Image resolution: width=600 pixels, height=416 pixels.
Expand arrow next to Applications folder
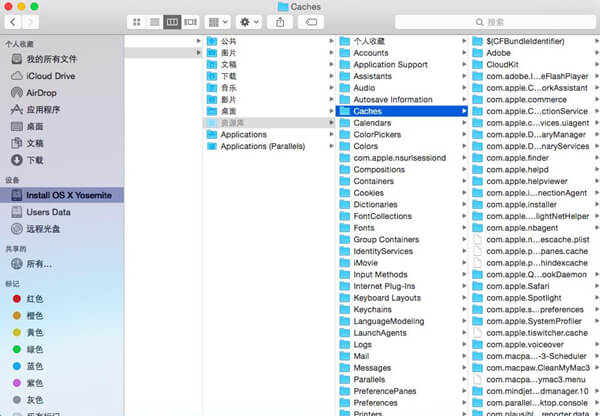[331, 134]
